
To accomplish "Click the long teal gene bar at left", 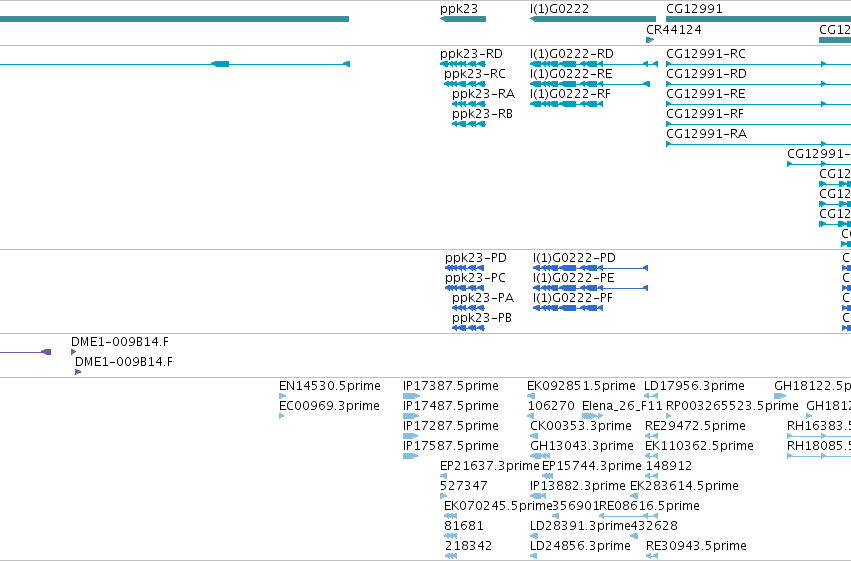I will pyautogui.click(x=174, y=19).
